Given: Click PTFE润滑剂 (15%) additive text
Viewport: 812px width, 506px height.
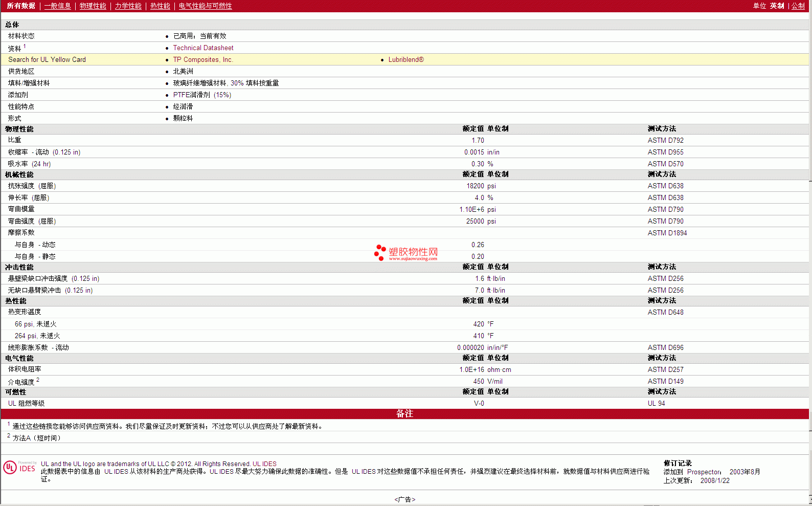Looking at the screenshot, I should (202, 95).
